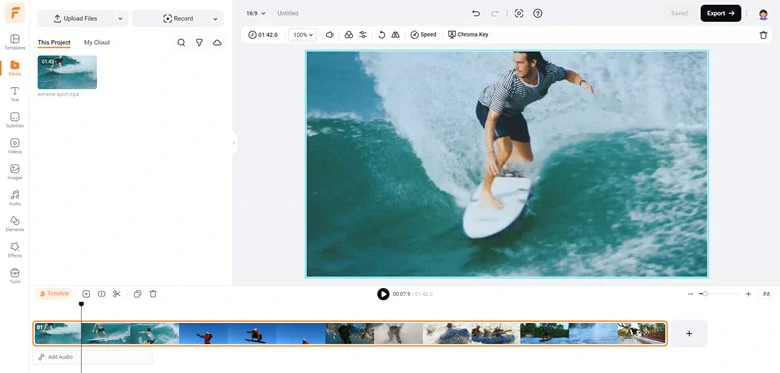
Task: Open the Tools sidebar panel
Action: click(15, 276)
